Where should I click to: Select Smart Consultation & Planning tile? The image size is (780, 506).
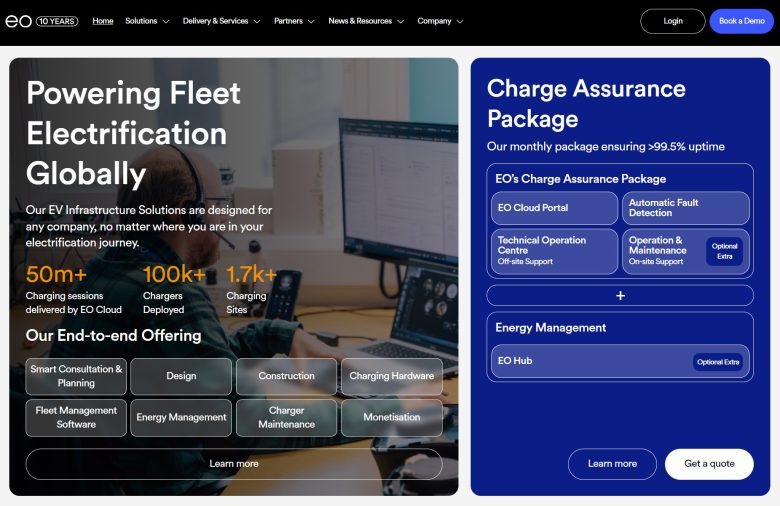click(76, 376)
